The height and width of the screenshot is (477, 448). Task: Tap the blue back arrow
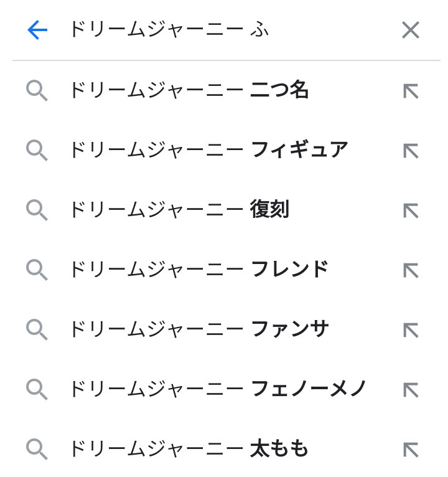pos(37,30)
